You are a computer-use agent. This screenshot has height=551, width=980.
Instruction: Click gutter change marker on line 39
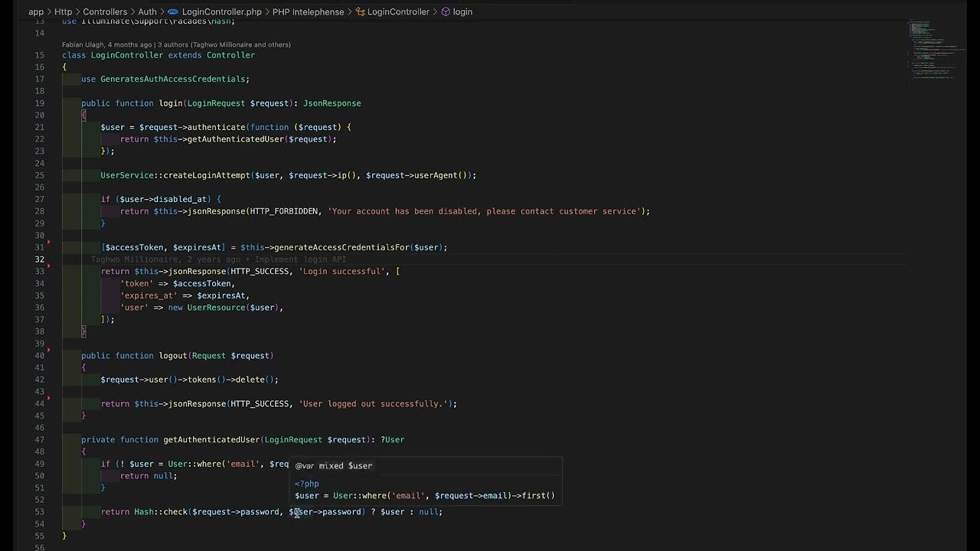pos(49,350)
